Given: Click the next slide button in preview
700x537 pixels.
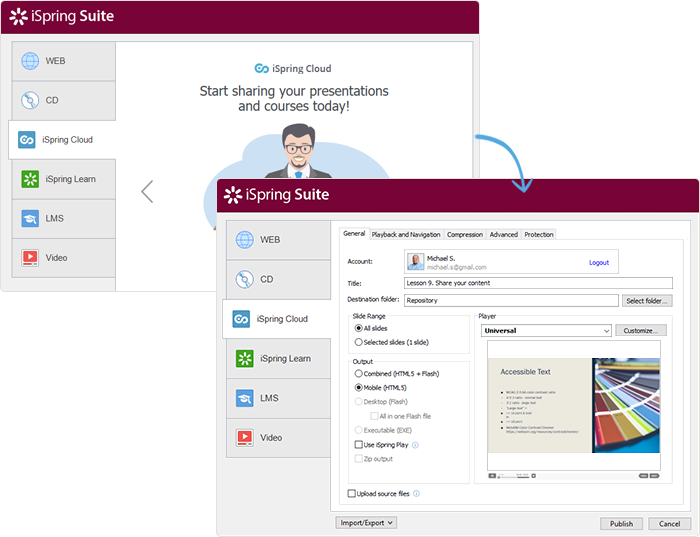Looking at the screenshot, I should pos(654,476).
